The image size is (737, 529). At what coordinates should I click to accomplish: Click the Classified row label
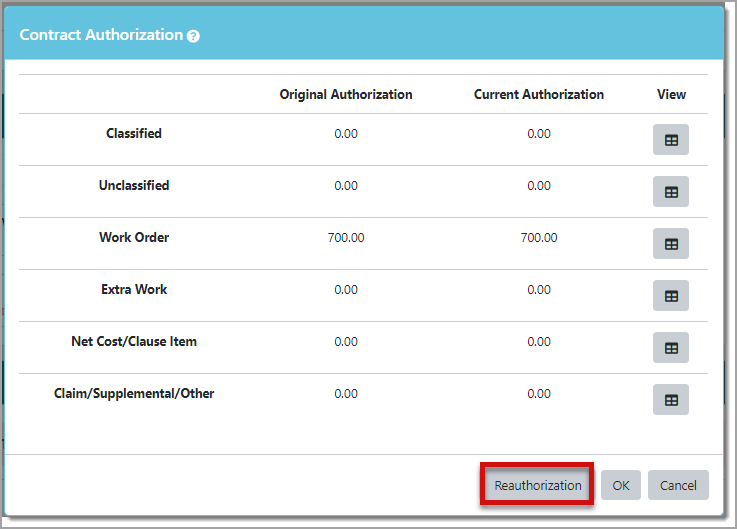point(134,134)
